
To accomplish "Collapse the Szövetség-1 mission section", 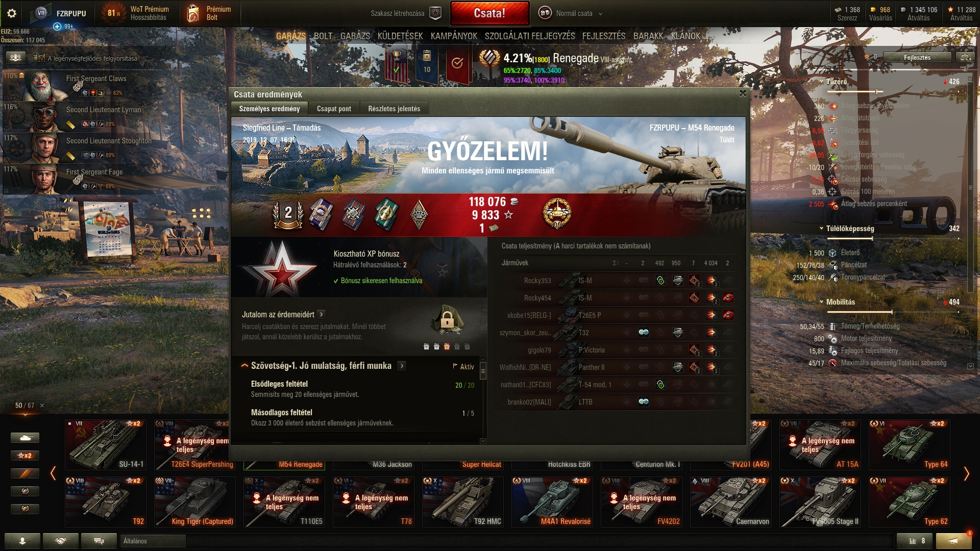I will point(244,365).
